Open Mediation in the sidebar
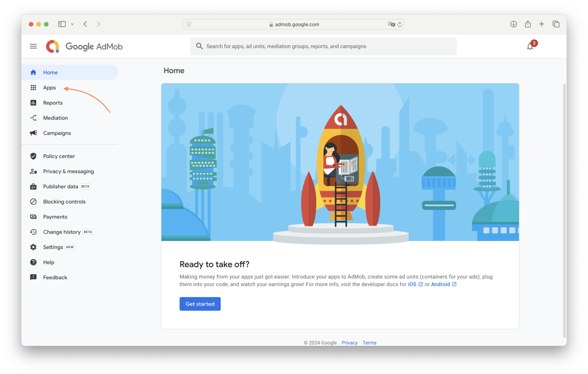 [70, 118]
